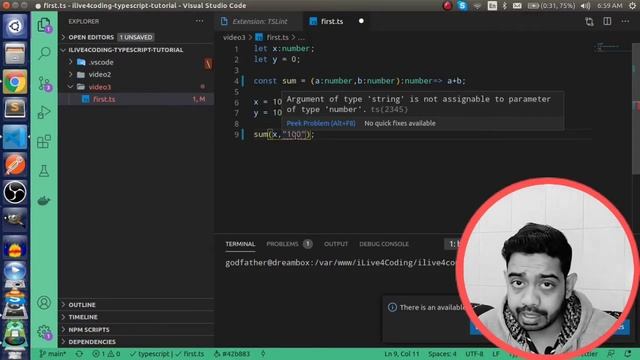Open OBS Studio from the dock

[x=15, y=192]
